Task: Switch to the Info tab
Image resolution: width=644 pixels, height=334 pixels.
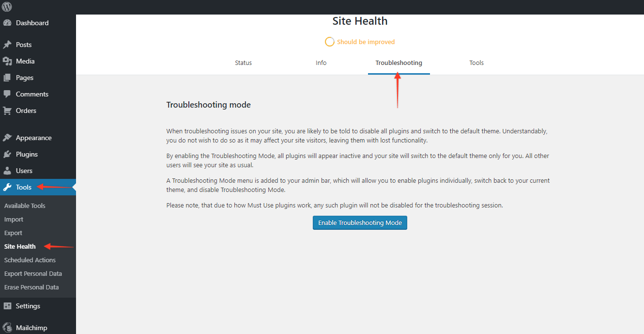Action: [321, 63]
